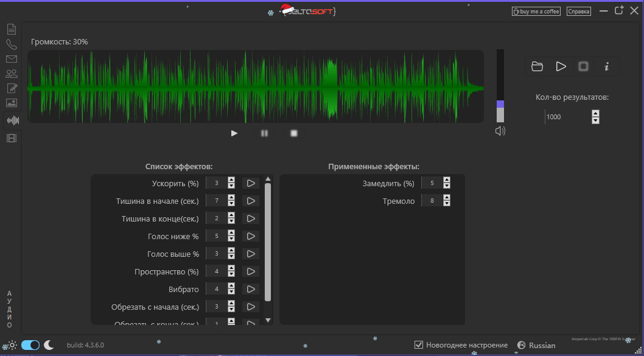The image size is (644, 356).
Task: Click the info icon in top-right panel
Action: point(606,66)
